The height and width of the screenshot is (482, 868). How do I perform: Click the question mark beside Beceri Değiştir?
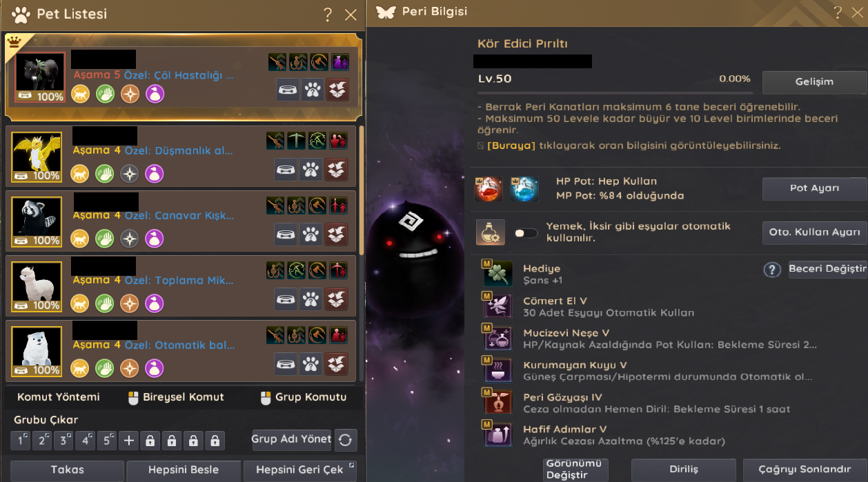(x=771, y=270)
